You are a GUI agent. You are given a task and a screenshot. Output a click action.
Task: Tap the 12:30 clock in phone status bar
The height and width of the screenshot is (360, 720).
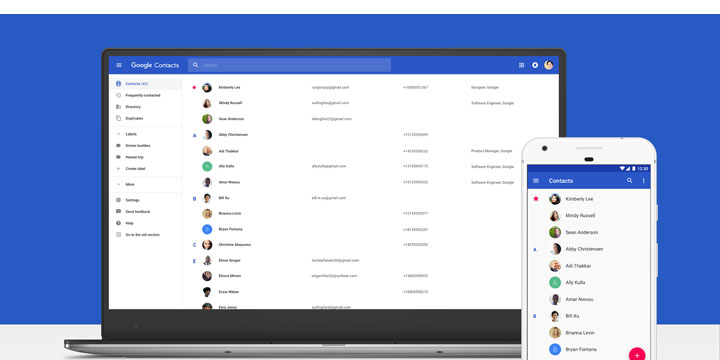click(643, 169)
